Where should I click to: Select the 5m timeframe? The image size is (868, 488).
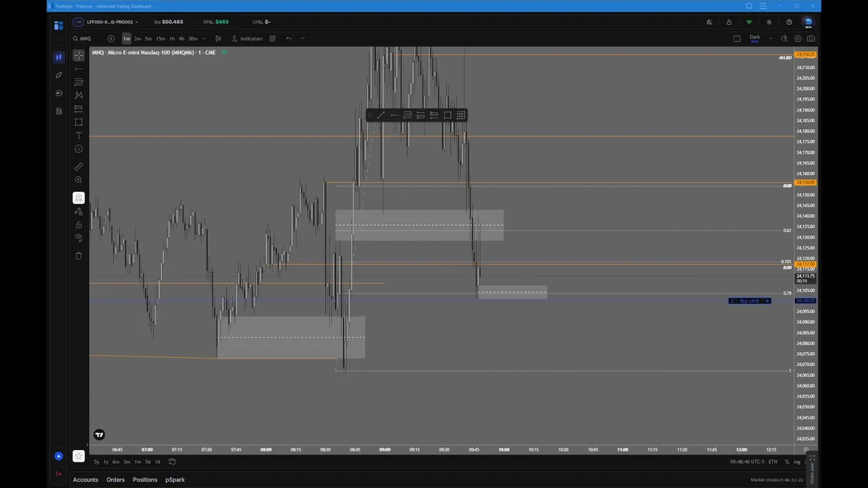point(149,39)
